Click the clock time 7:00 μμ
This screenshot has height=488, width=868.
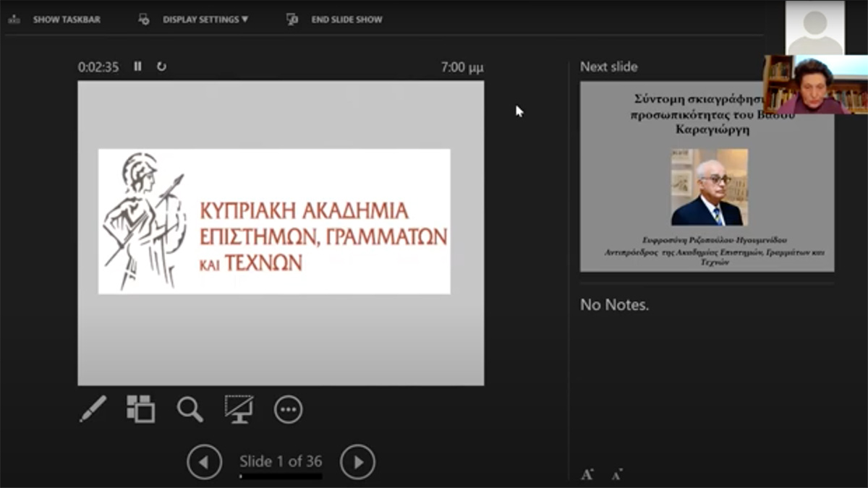462,67
